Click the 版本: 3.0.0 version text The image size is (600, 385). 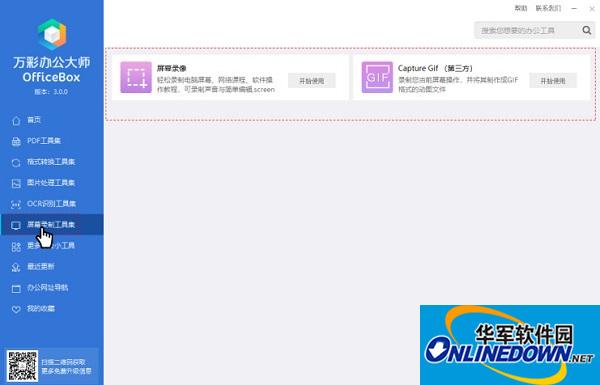coord(51,92)
